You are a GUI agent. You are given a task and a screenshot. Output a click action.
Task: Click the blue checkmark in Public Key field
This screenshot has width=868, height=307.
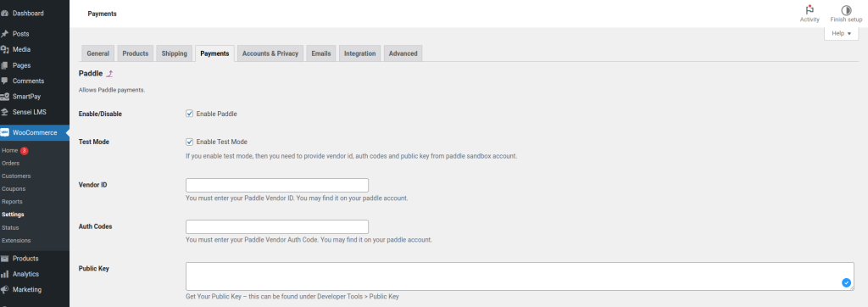(846, 282)
